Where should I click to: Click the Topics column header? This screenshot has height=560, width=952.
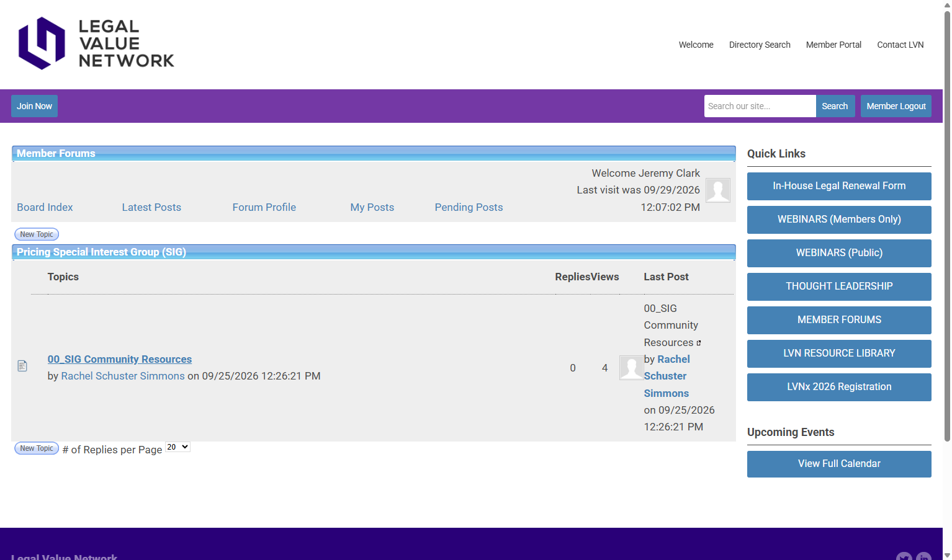[63, 277]
